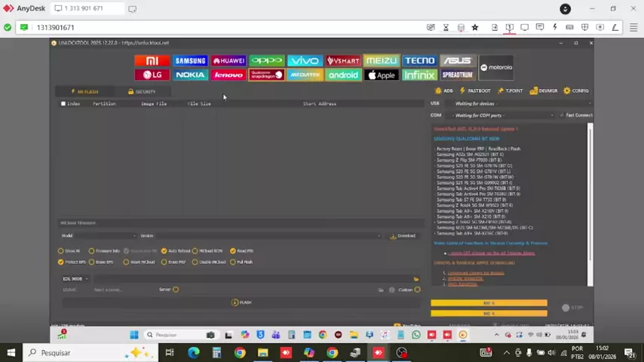Expand the Model dropdown
644x362 pixels.
(97, 236)
